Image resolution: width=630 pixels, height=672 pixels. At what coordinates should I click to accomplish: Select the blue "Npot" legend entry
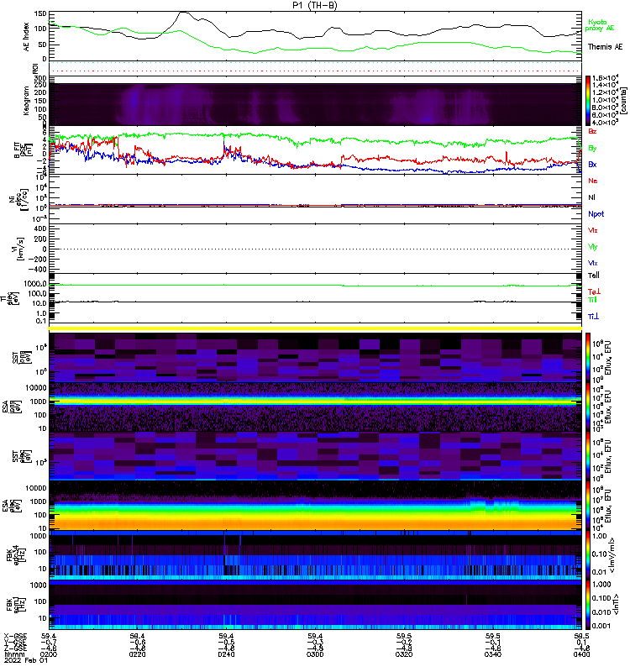click(x=596, y=214)
